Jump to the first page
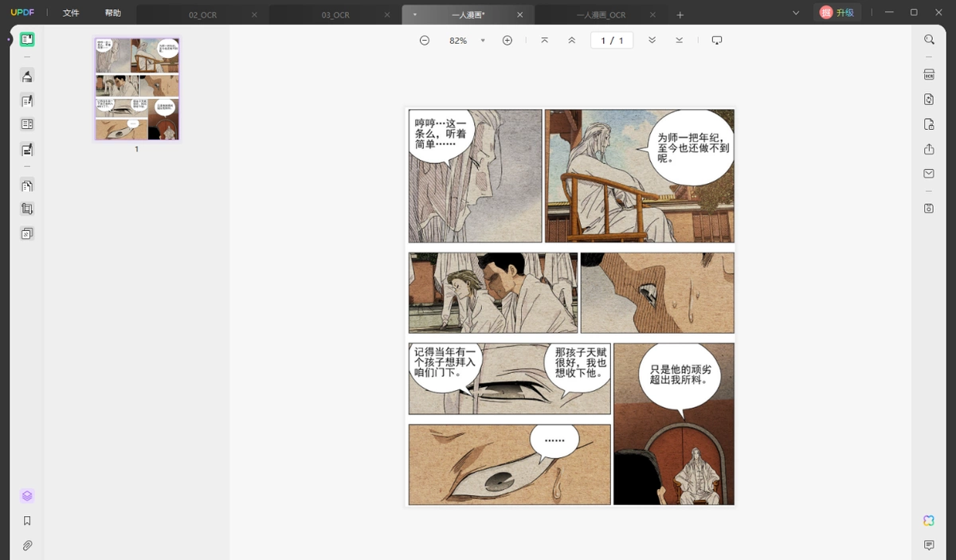The width and height of the screenshot is (956, 560). pos(544,41)
